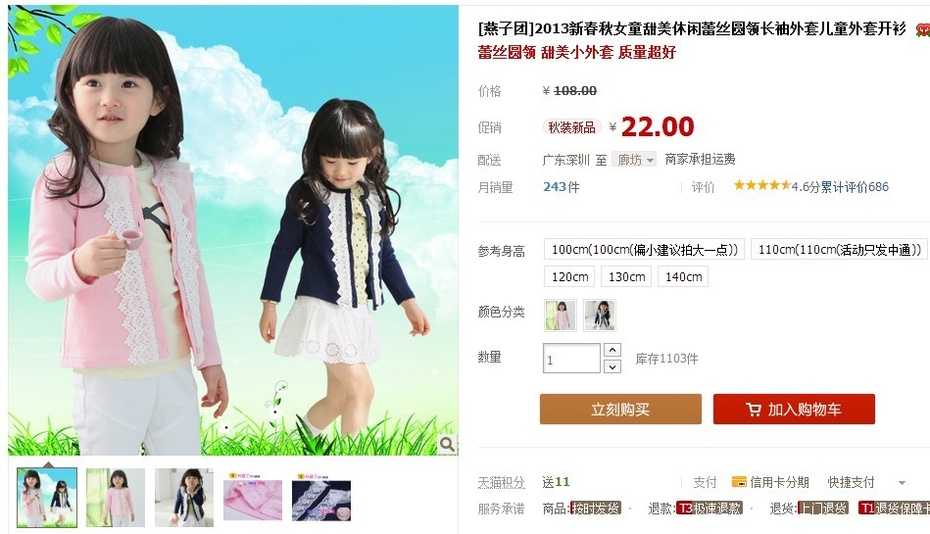Image resolution: width=930 pixels, height=534 pixels.
Task: Click the T3 fast refund badge
Action: click(709, 508)
